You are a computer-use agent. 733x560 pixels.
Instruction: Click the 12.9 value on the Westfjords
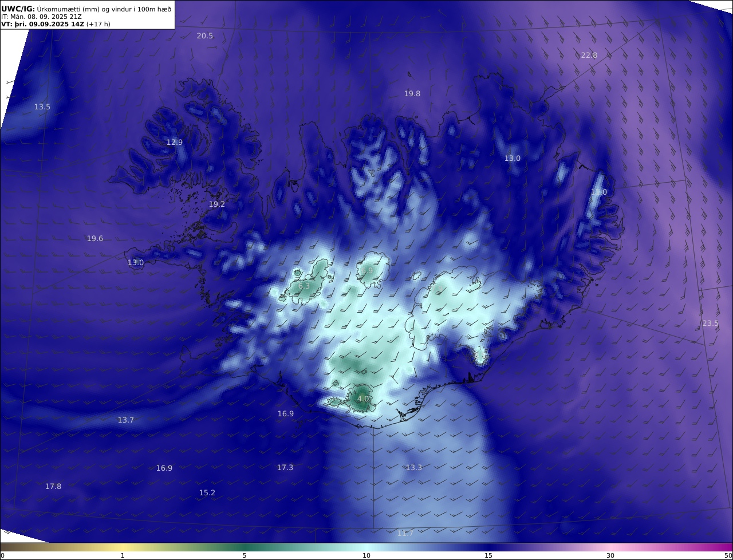175,142
